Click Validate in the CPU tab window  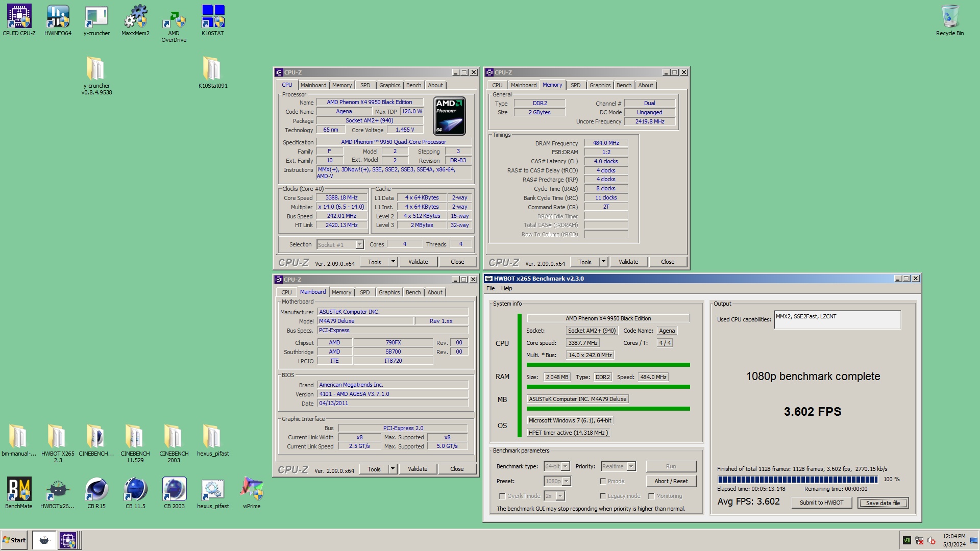[x=418, y=262]
